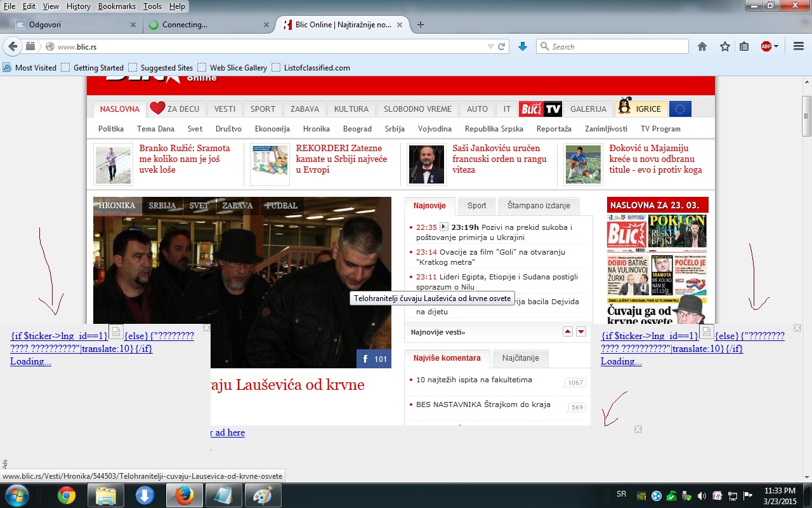Click the Adblock Plus ABP icon
The image size is (812, 508).
click(766, 46)
